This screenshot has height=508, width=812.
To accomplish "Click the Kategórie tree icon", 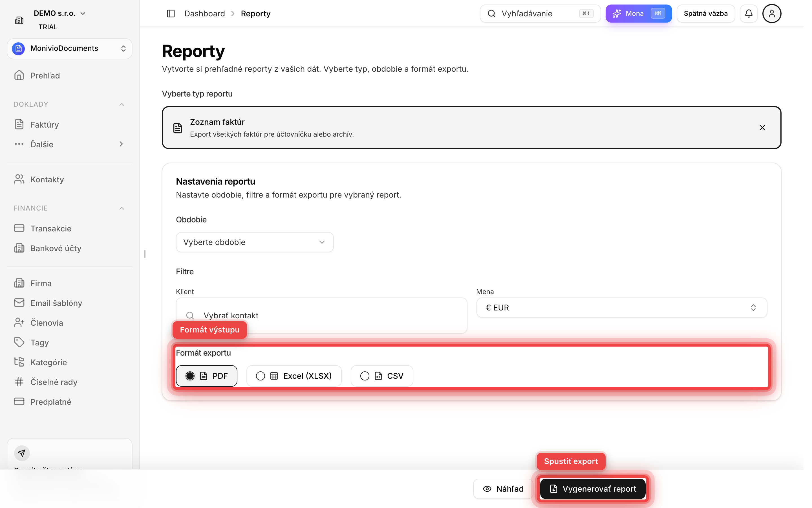I will click(x=19, y=362).
